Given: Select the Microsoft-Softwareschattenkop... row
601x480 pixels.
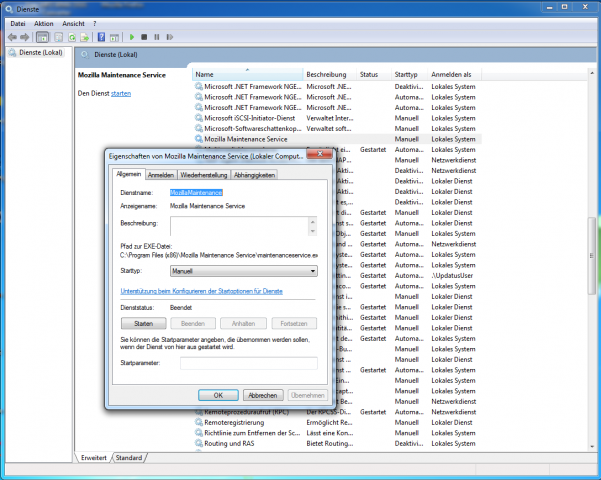Looking at the screenshot, I should 337,128.
